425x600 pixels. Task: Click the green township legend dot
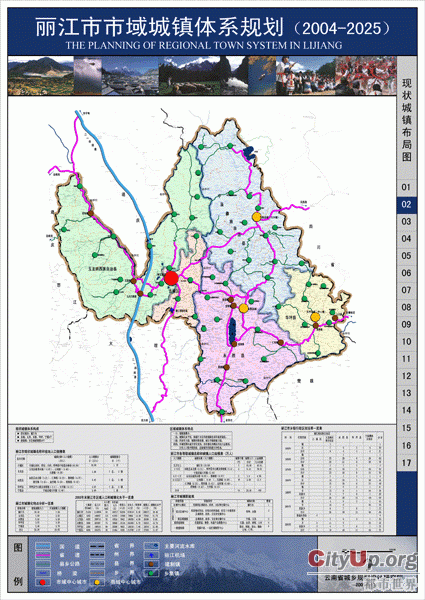(151, 573)
